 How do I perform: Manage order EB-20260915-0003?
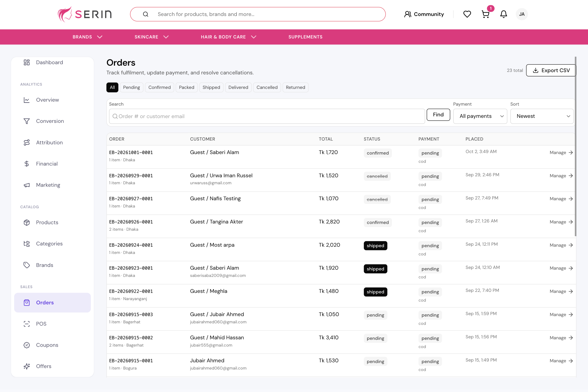point(561,315)
